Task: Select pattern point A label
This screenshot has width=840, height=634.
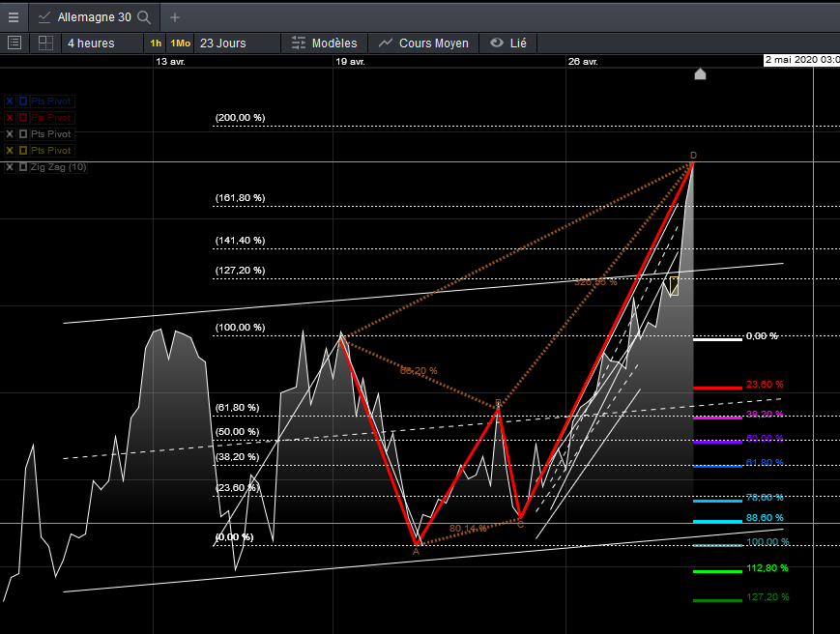Action: click(417, 552)
